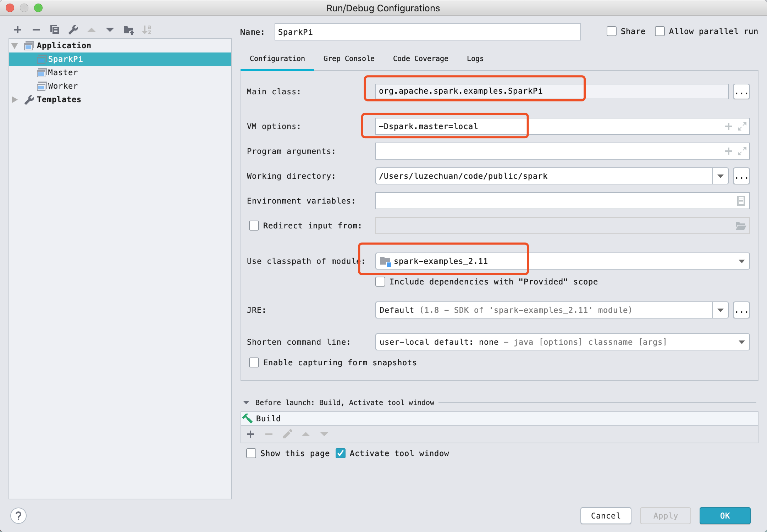Sort configurations alphabetically
The width and height of the screenshot is (767, 532).
[147, 30]
